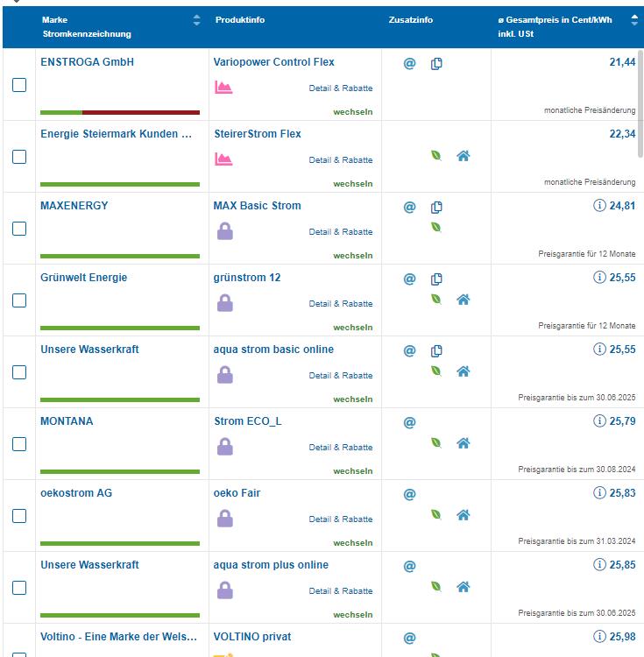The image size is (644, 657).
Task: Click the @ icon in MONTANA row
Action: click(409, 423)
